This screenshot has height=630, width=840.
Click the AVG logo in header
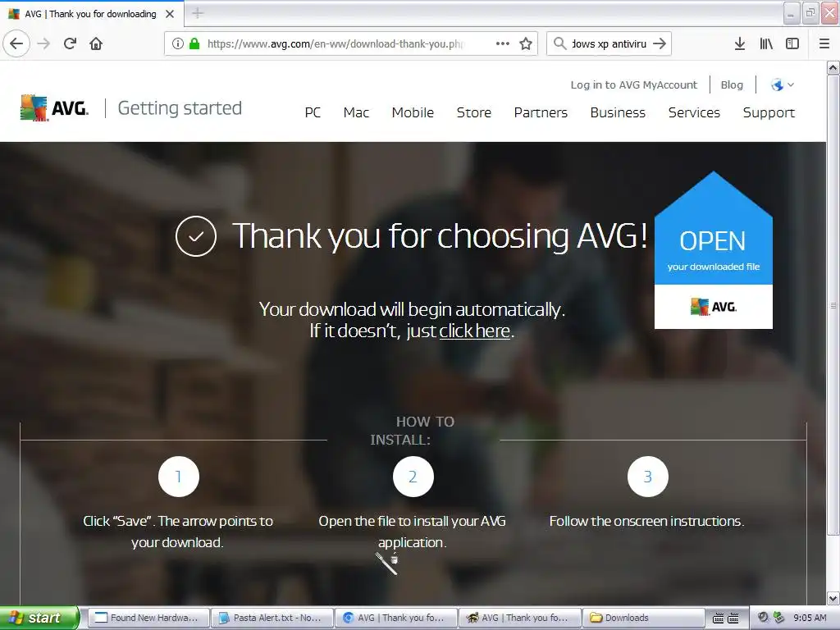coord(54,107)
